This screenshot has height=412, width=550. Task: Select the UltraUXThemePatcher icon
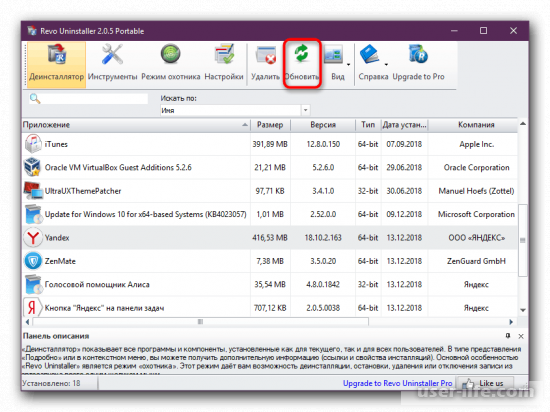33,190
